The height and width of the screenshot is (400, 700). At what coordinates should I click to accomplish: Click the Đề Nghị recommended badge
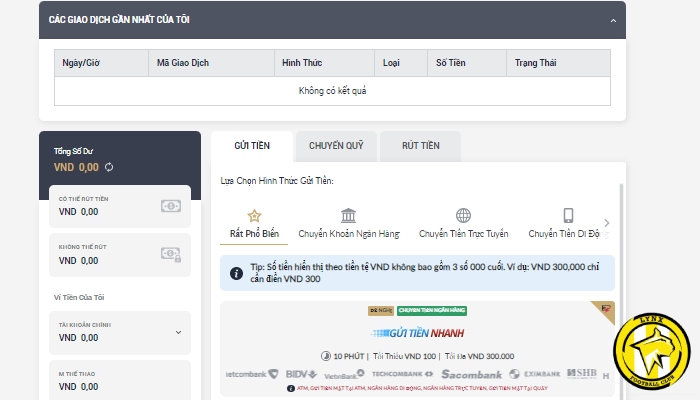pos(381,310)
